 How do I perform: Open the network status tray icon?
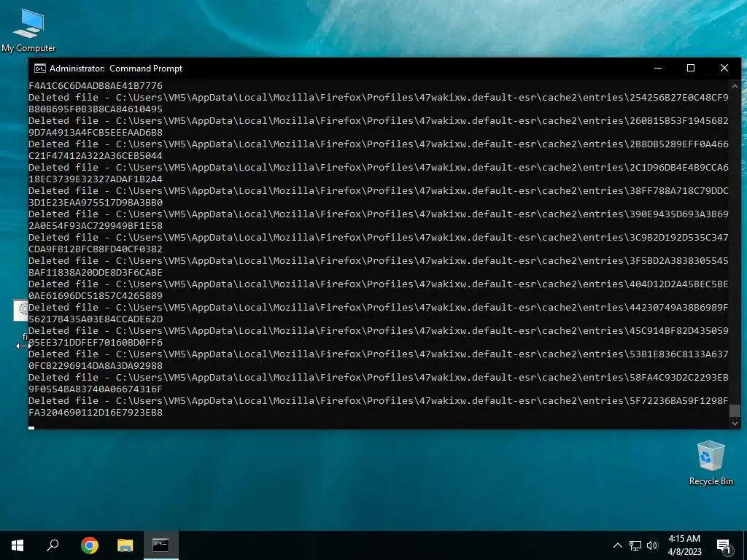pyautogui.click(x=635, y=545)
